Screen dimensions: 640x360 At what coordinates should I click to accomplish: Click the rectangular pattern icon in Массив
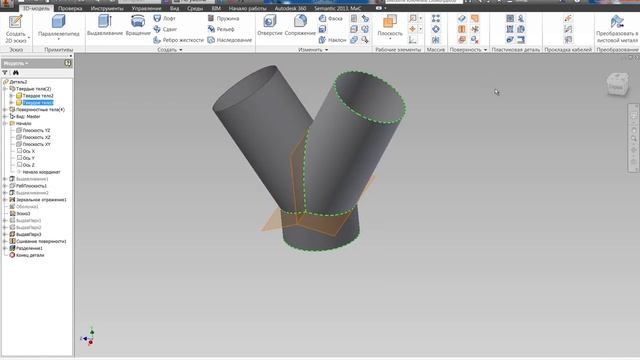pyautogui.click(x=436, y=18)
